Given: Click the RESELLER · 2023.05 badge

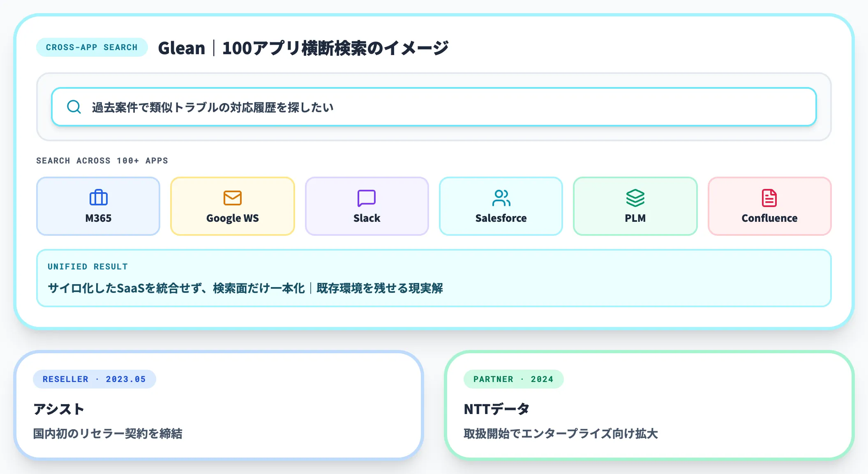Looking at the screenshot, I should [x=95, y=379].
